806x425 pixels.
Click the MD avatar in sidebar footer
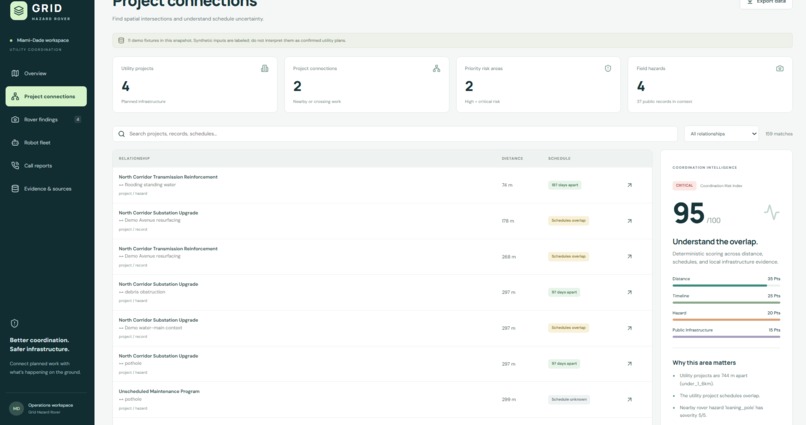click(x=16, y=409)
